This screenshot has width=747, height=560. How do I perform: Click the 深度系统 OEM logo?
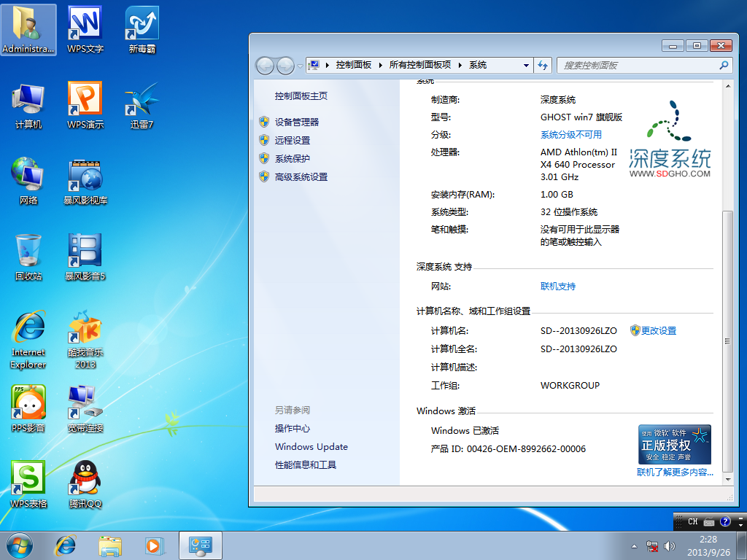pos(670,139)
